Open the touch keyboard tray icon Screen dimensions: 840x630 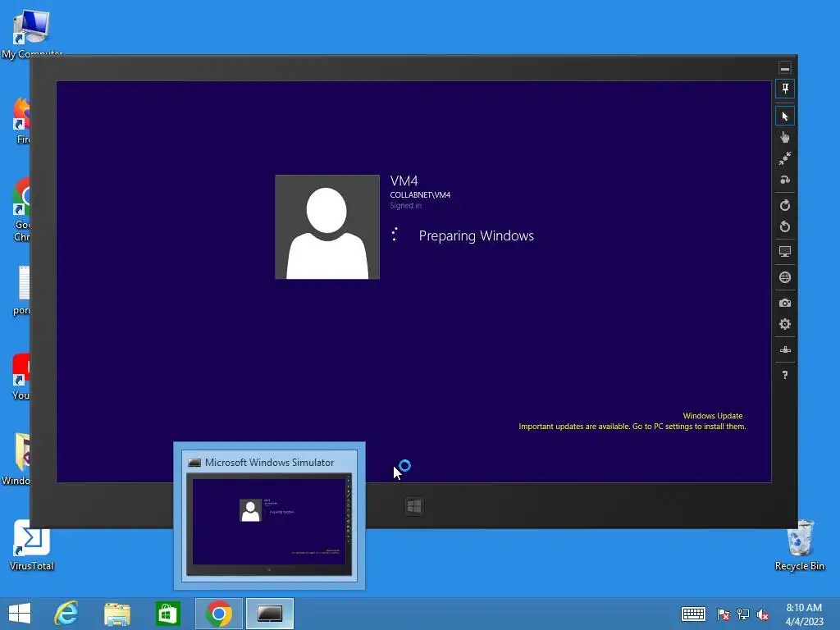point(693,614)
